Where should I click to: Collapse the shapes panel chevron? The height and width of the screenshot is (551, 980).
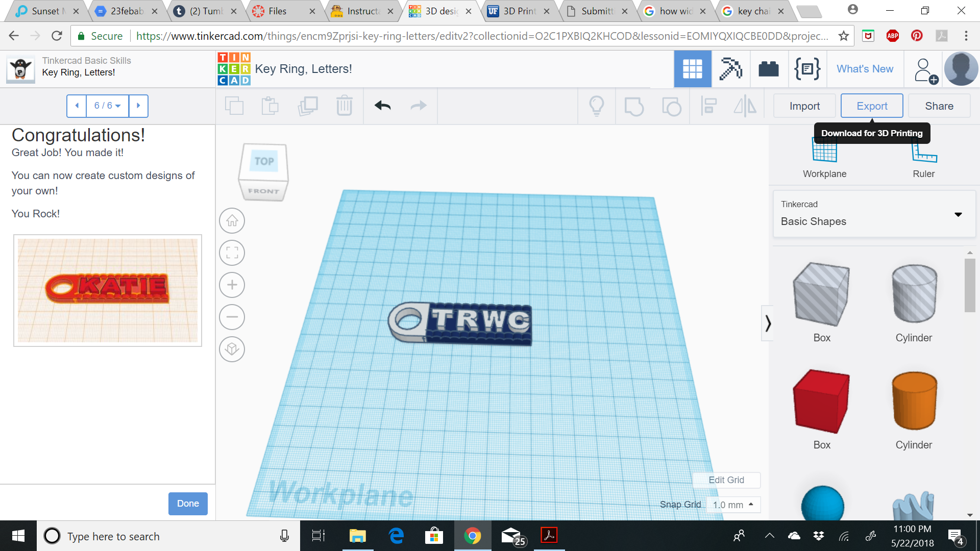pyautogui.click(x=768, y=323)
